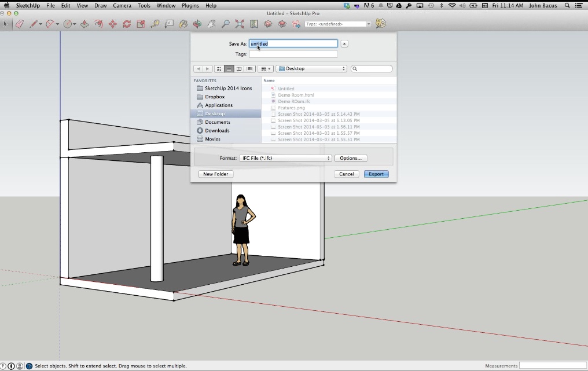Select Documents in Favorites sidebar

tap(218, 122)
